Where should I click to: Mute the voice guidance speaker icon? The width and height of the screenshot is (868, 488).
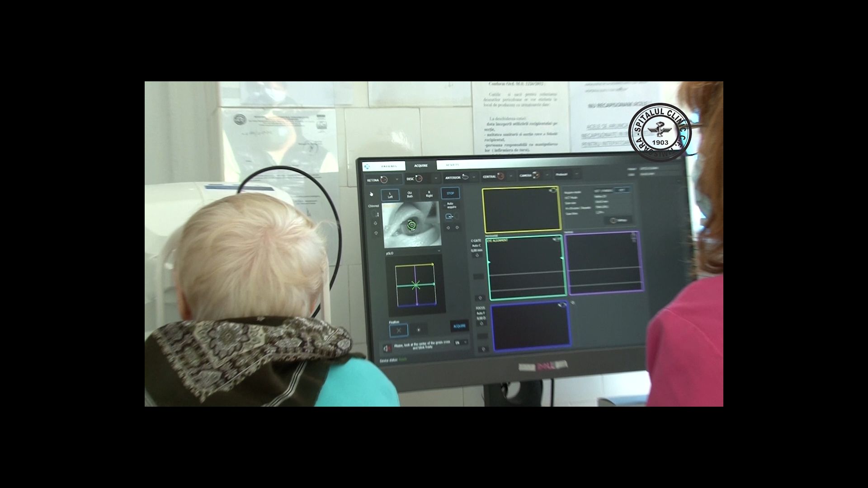[x=387, y=347]
